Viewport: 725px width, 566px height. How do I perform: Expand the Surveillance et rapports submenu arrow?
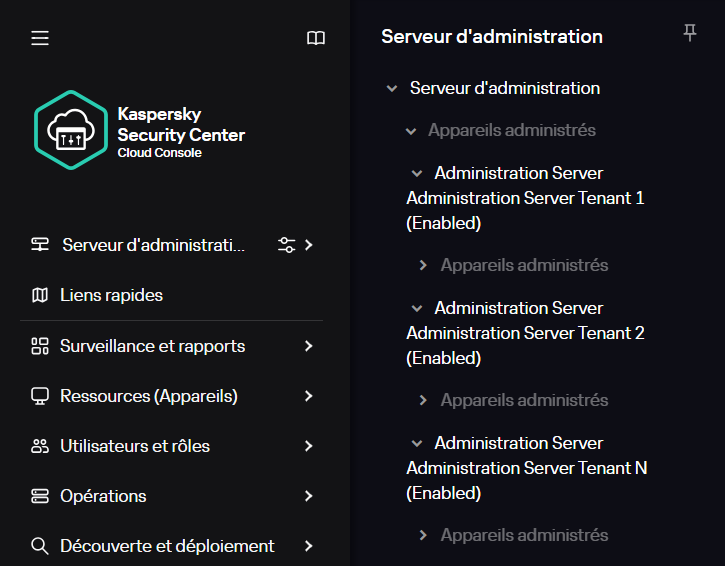(309, 346)
